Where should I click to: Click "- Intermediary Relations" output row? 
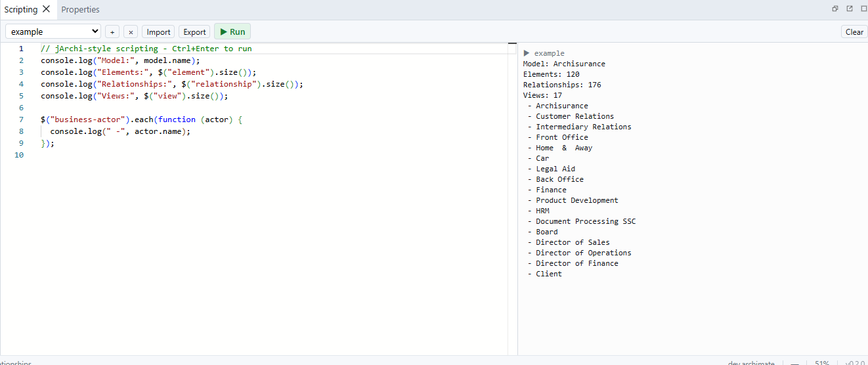pyautogui.click(x=579, y=127)
